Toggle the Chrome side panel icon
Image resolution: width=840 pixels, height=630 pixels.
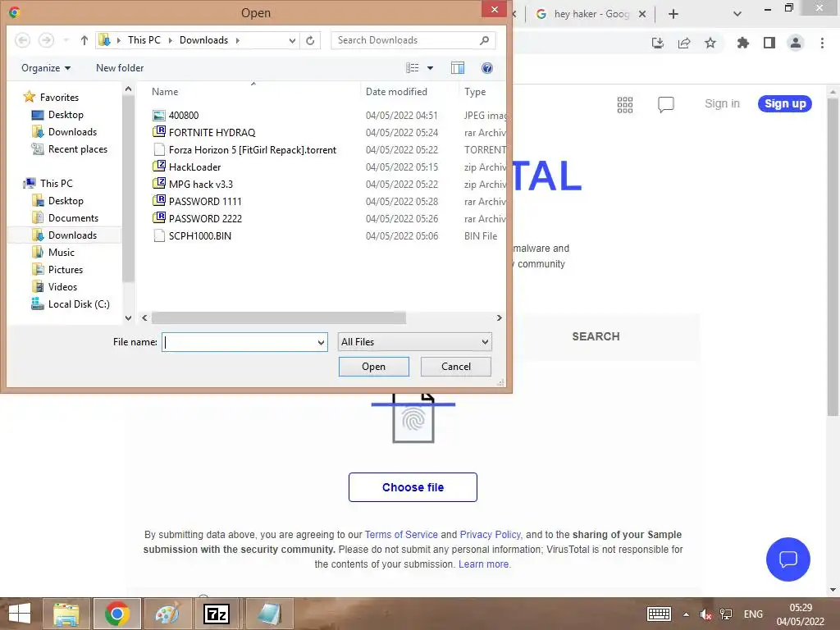coord(769,43)
